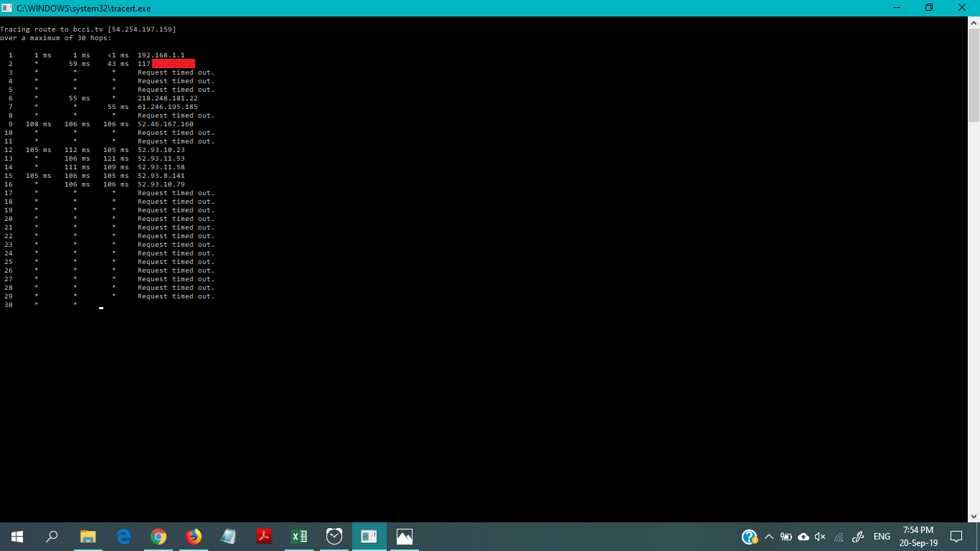Image resolution: width=980 pixels, height=551 pixels.
Task: Open Windows Ink Workspace
Action: pos(857,536)
